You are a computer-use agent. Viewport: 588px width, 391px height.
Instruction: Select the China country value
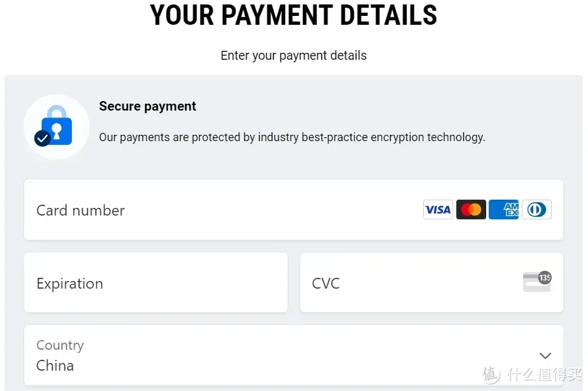point(55,366)
